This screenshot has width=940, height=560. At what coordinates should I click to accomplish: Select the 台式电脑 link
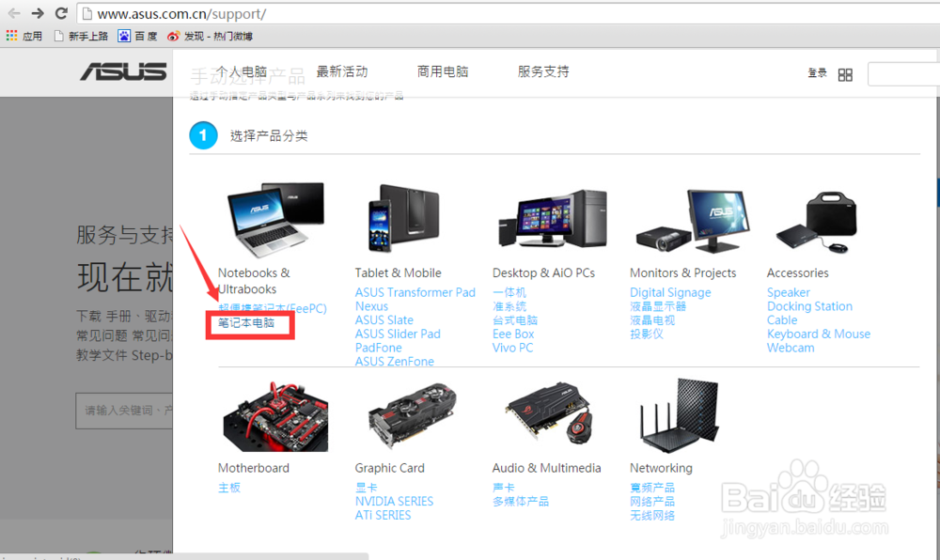tap(515, 319)
